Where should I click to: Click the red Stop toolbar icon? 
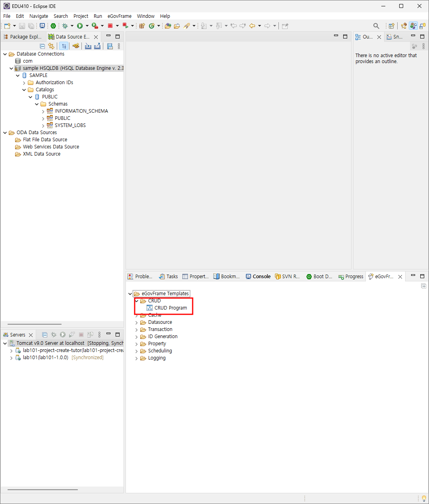pos(110,26)
